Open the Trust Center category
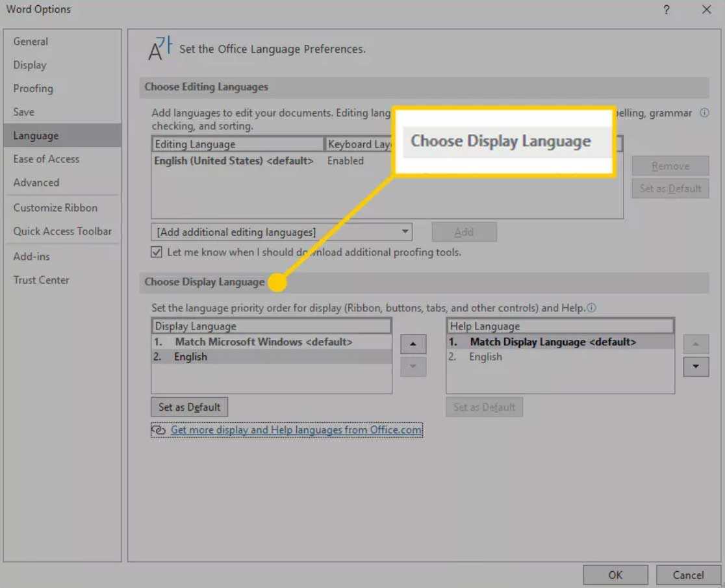Image resolution: width=725 pixels, height=588 pixels. (x=41, y=280)
